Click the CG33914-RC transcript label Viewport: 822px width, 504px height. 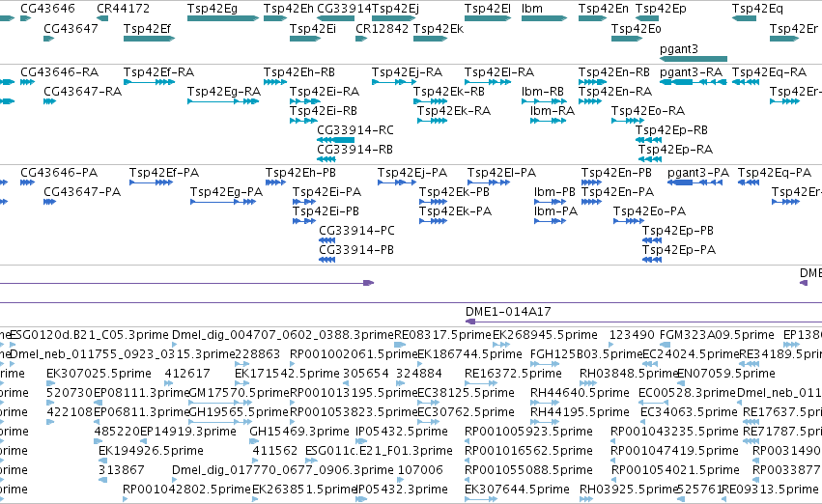[355, 130]
